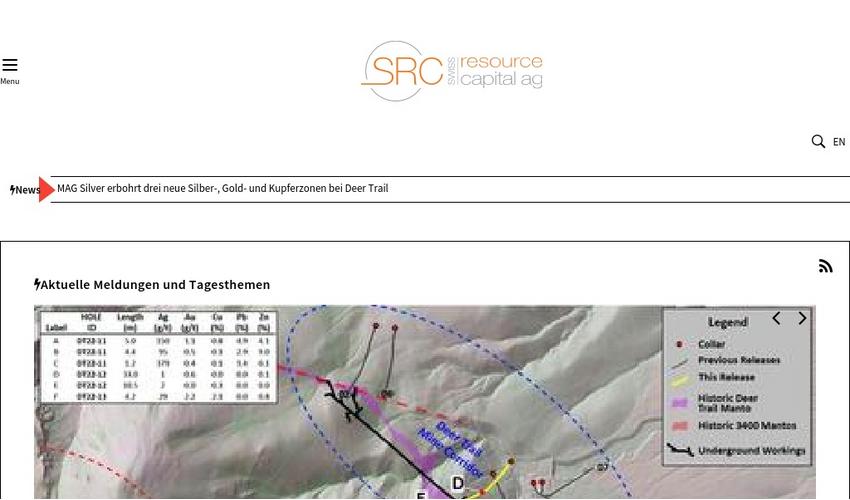Open the RSS feed icon
Viewport: 850px width, 500px height.
(825, 266)
